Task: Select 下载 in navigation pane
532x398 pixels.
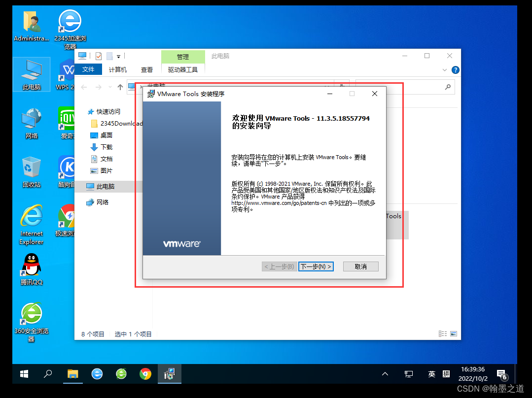Action: [x=101, y=147]
